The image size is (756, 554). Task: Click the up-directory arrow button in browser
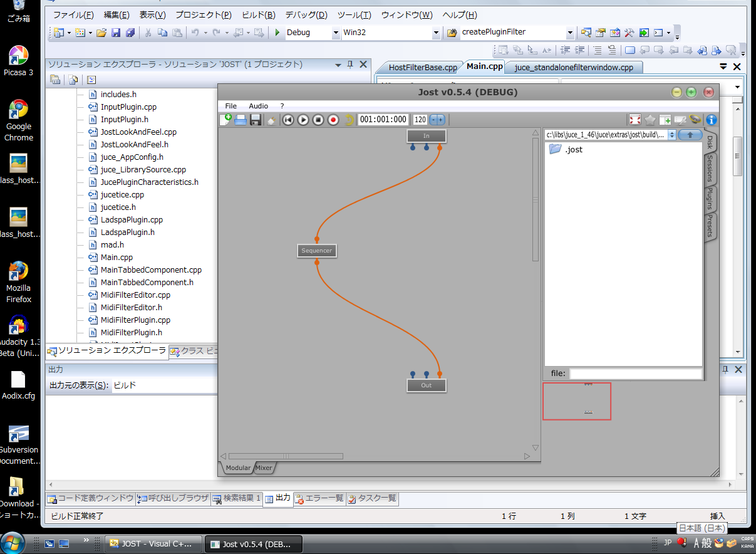[690, 135]
